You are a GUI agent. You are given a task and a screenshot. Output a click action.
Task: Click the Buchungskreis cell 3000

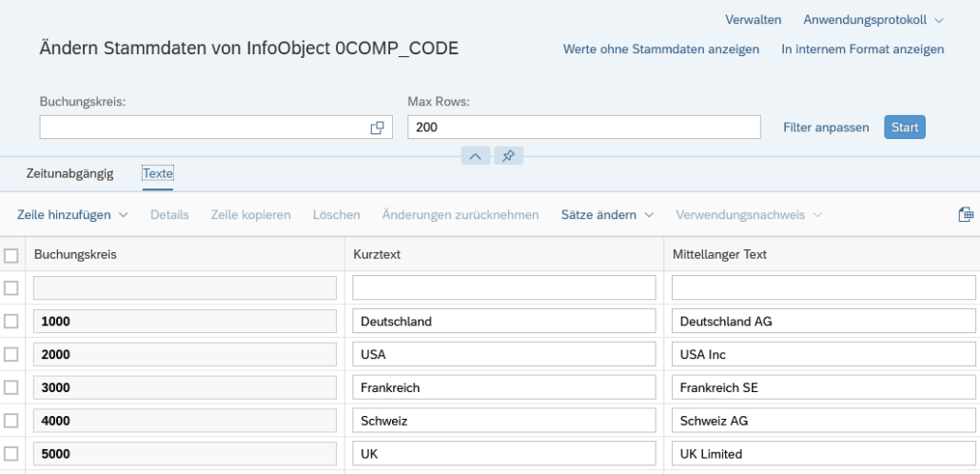[185, 387]
